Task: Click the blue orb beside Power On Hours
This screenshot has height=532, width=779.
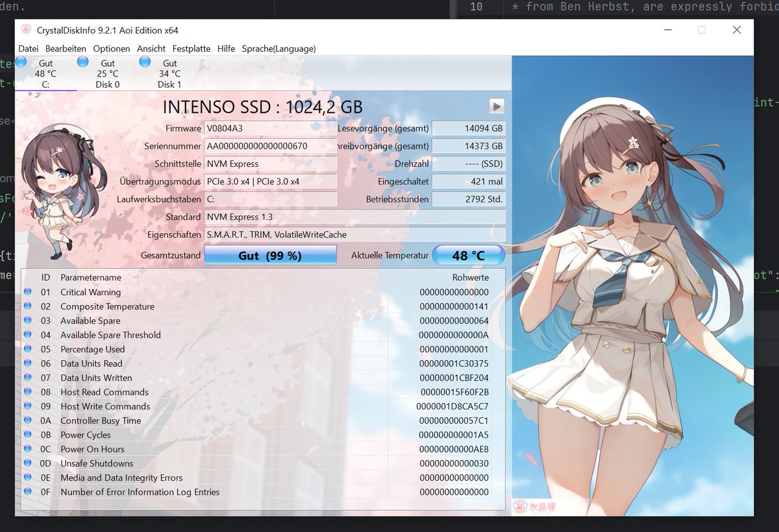Action: [x=28, y=449]
